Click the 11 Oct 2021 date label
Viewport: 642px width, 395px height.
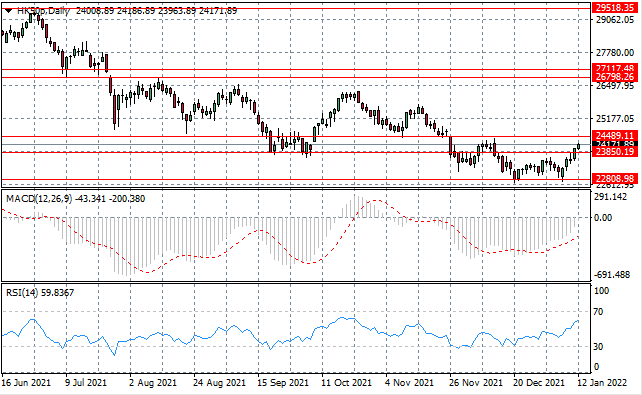(346, 383)
